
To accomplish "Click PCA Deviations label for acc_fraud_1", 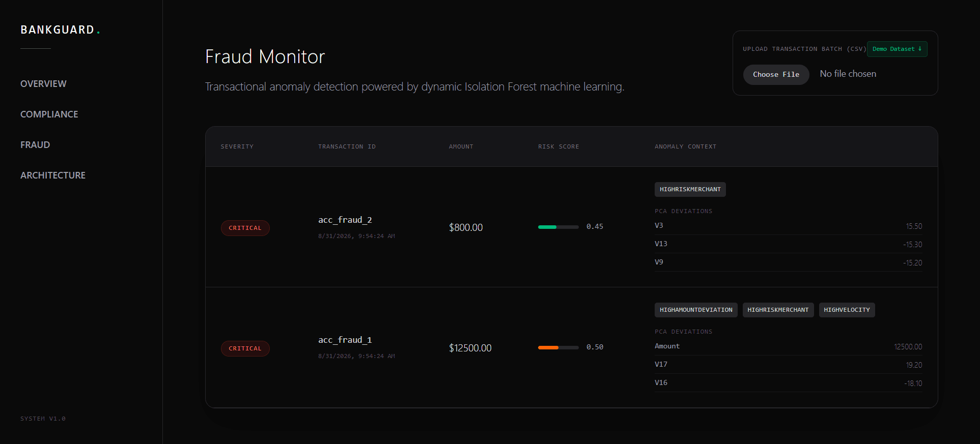I will tap(683, 332).
